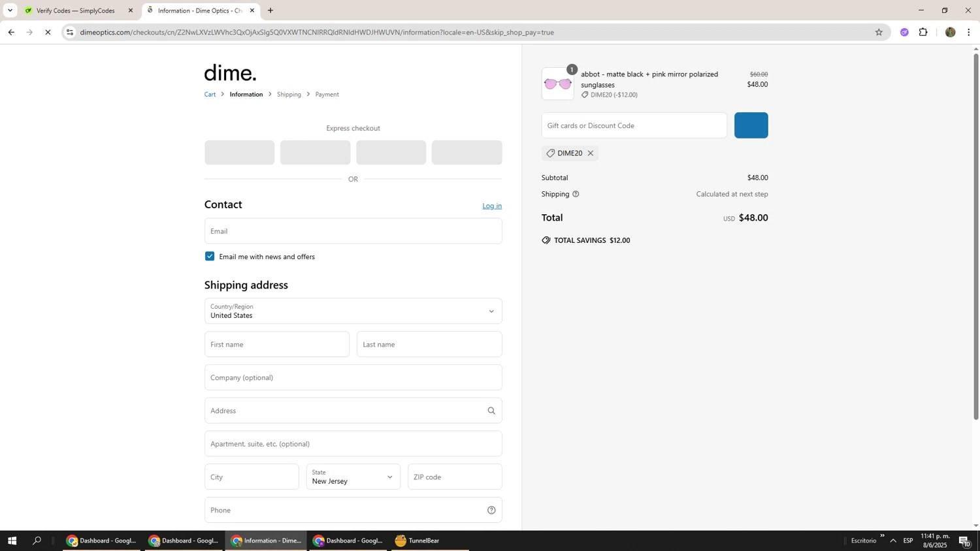Click the shipping info help icon
The height and width of the screenshot is (551, 980).
click(576, 194)
